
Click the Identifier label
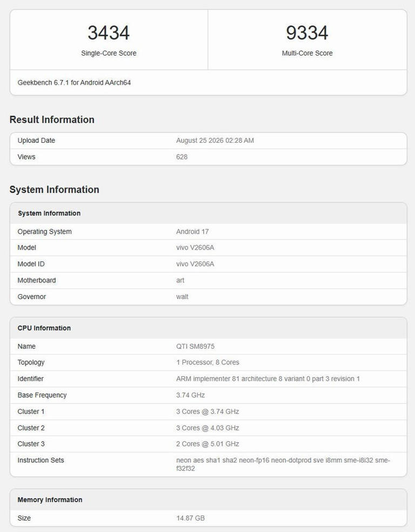[30, 378]
